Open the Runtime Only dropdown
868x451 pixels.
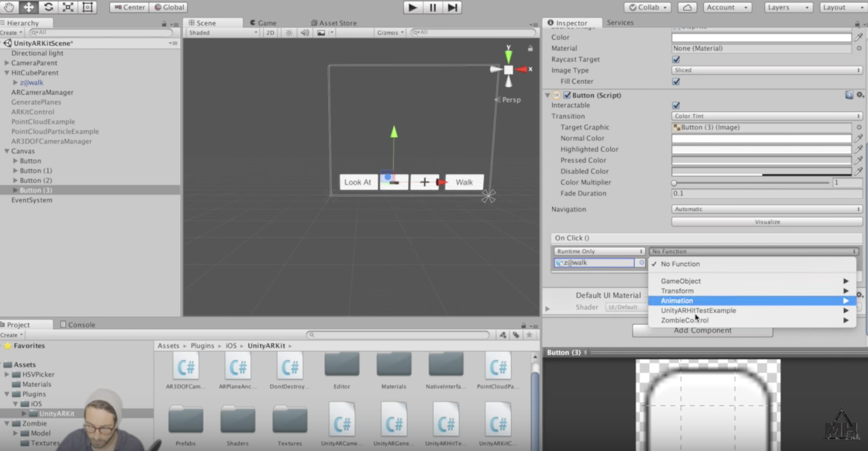[x=599, y=251]
